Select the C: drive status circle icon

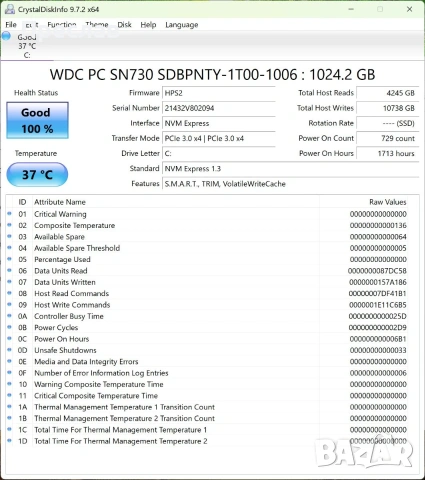click(6, 36)
